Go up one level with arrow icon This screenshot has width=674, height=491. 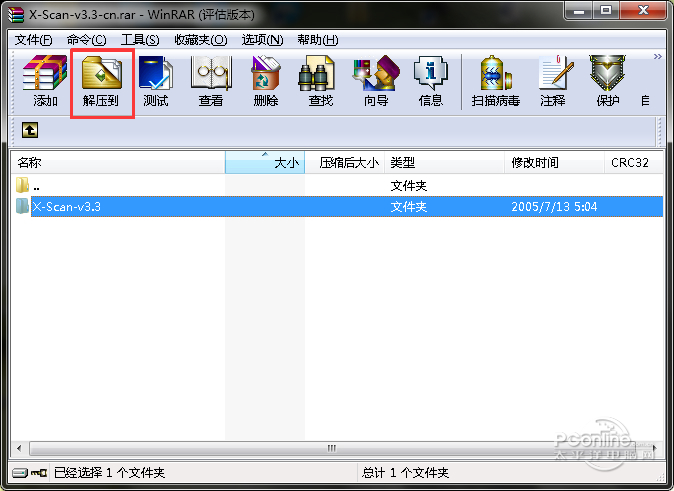click(x=30, y=130)
